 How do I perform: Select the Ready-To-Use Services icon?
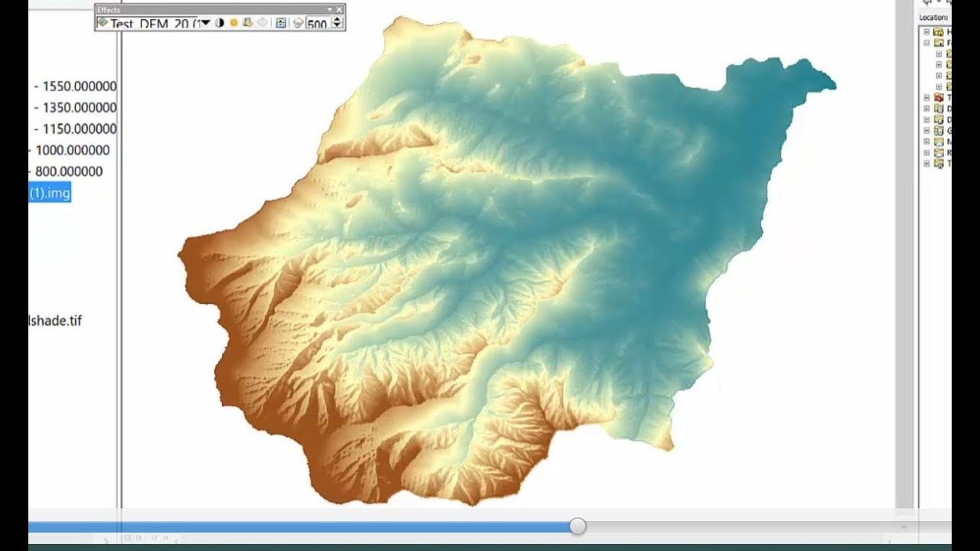point(939,153)
